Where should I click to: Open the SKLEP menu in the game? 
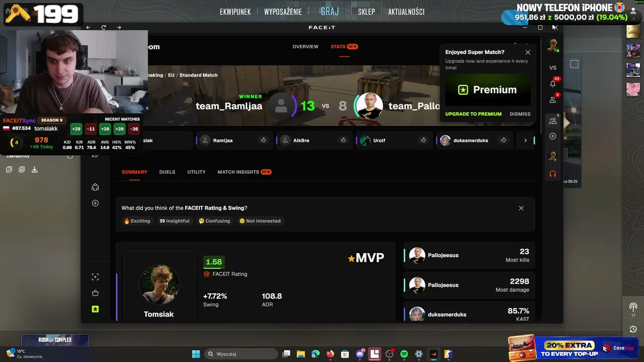(366, 12)
